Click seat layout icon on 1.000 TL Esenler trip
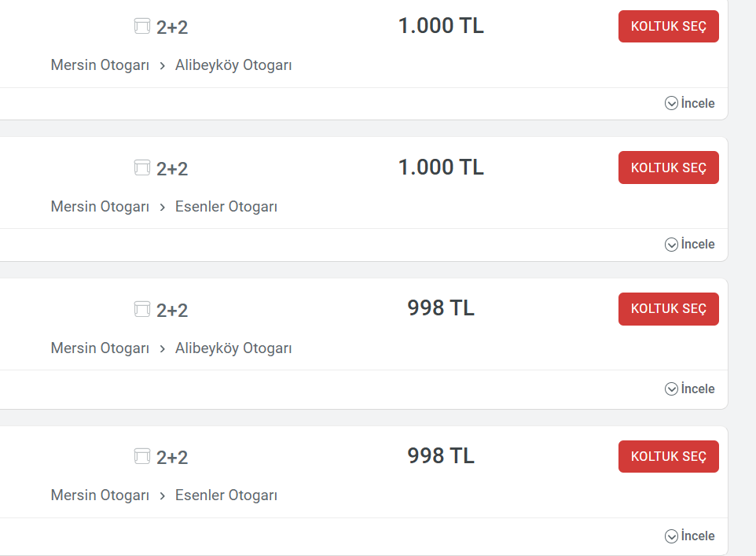 [141, 168]
